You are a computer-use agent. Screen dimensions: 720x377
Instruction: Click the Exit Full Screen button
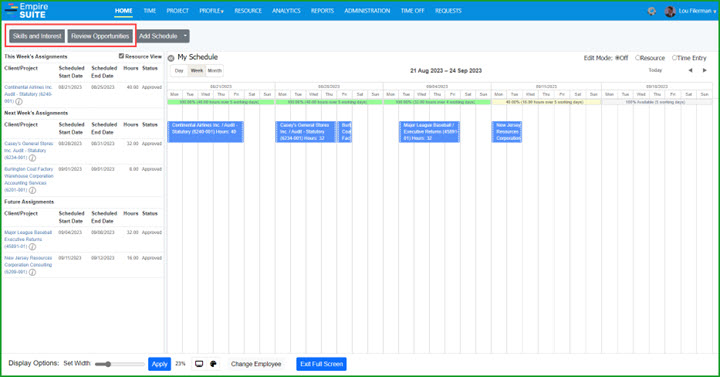pos(321,364)
